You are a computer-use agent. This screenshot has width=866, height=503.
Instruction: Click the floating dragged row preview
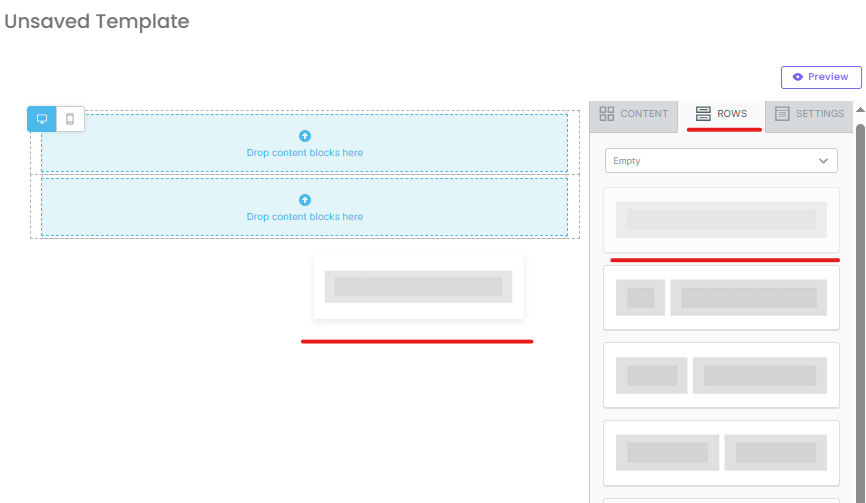coord(418,287)
